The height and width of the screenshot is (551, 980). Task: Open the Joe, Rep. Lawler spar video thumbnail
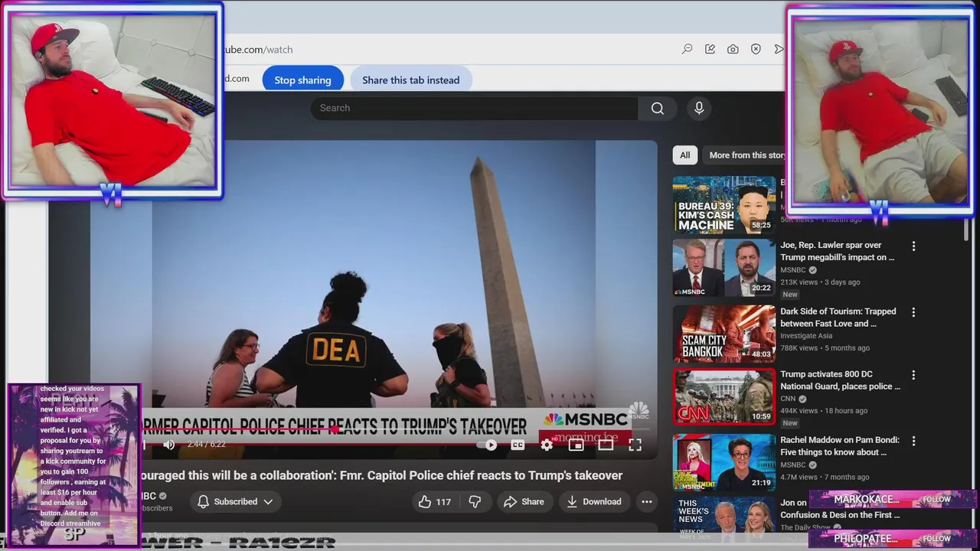click(724, 268)
